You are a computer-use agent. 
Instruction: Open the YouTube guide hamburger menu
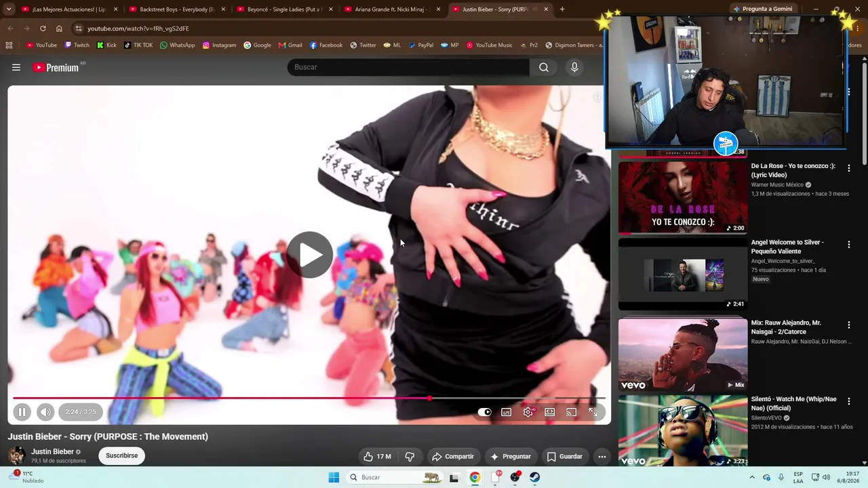pyautogui.click(x=16, y=67)
